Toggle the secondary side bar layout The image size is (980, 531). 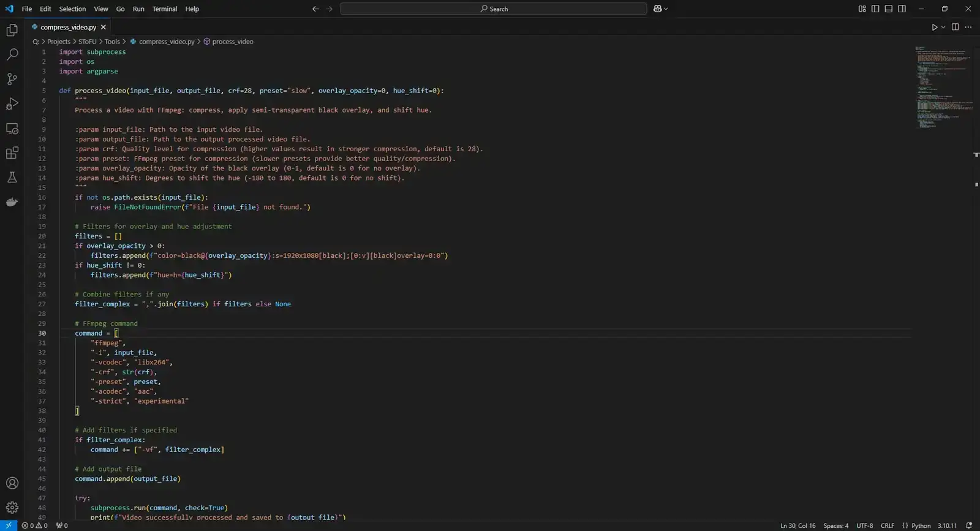[902, 9]
